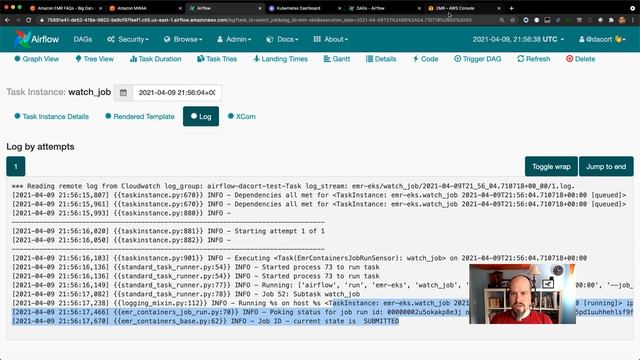
Task: Click the Browse globe icon
Action: (x=167, y=39)
